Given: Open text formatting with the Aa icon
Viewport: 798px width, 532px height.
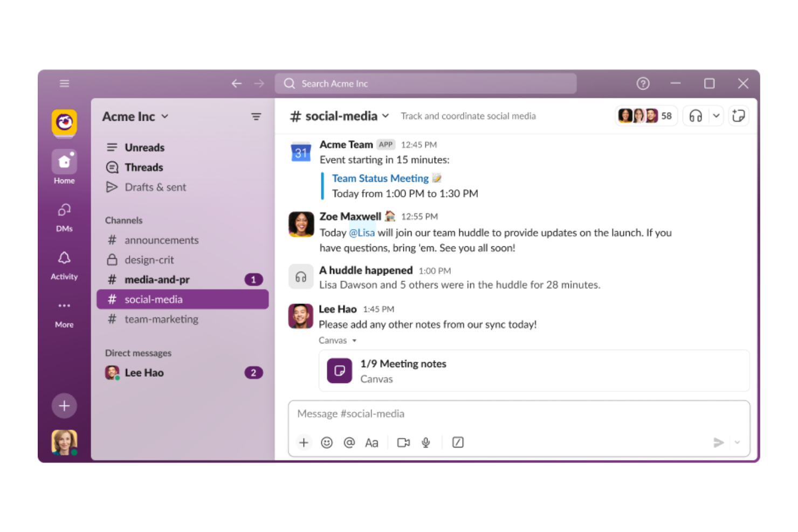Looking at the screenshot, I should click(372, 442).
